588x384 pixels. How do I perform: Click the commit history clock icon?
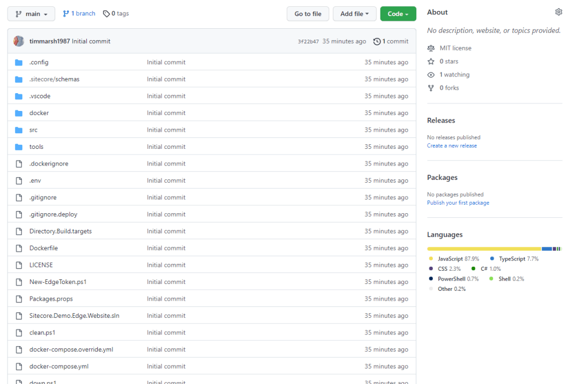[x=376, y=41]
